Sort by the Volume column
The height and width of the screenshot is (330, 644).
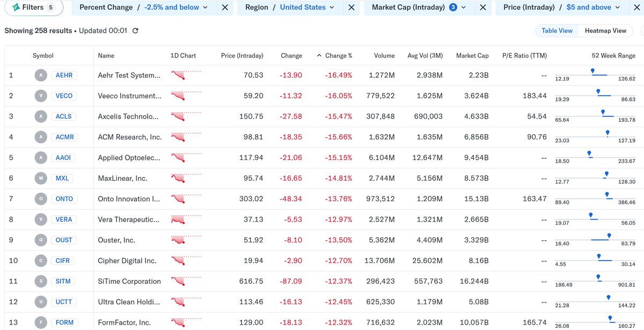pyautogui.click(x=384, y=55)
